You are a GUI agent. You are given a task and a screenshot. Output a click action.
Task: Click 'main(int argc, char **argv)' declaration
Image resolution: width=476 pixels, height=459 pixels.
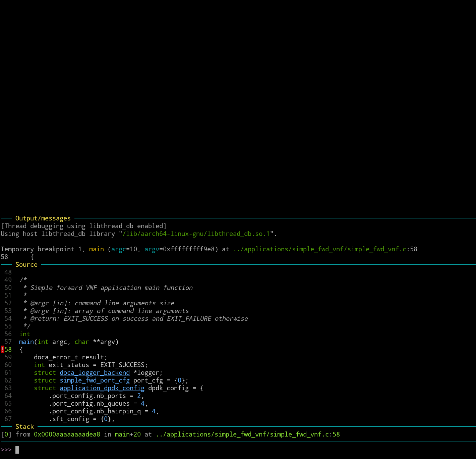tap(69, 342)
